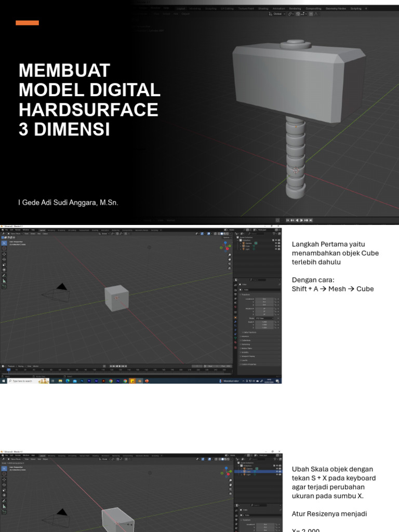Pick the Transform tool in first Blender screenshot
The height and width of the screenshot is (532, 399).
tap(4, 270)
